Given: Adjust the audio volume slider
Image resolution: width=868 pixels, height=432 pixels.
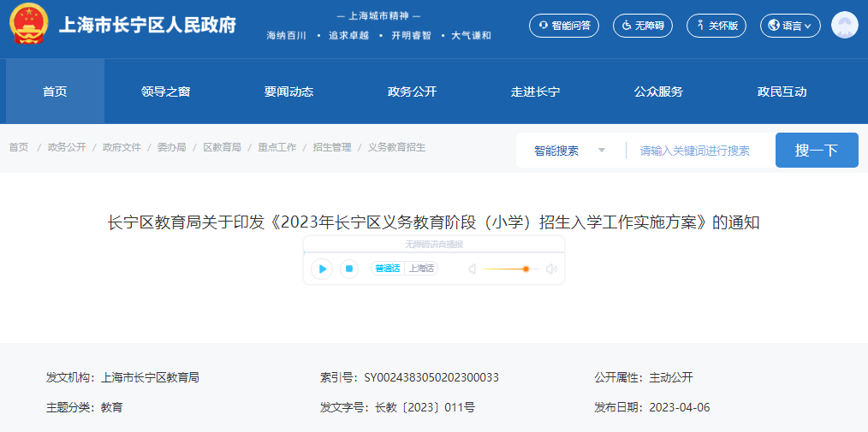Looking at the screenshot, I should pos(525,269).
